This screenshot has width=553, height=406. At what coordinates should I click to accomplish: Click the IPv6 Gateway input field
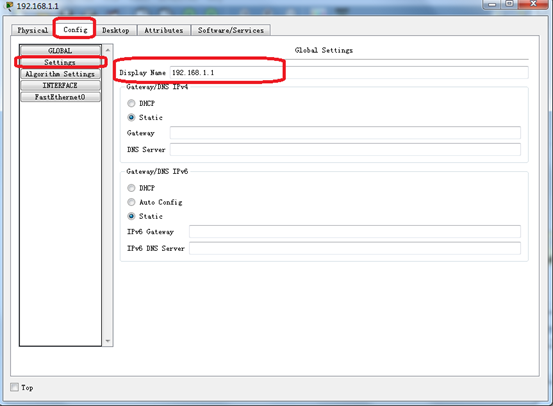click(x=355, y=231)
